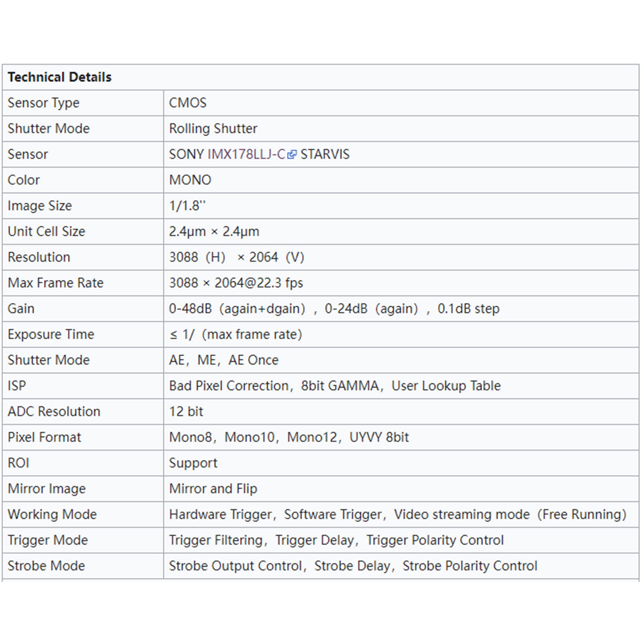The width and height of the screenshot is (644, 644).
Task: Select the Technical Details header
Action: point(60,77)
